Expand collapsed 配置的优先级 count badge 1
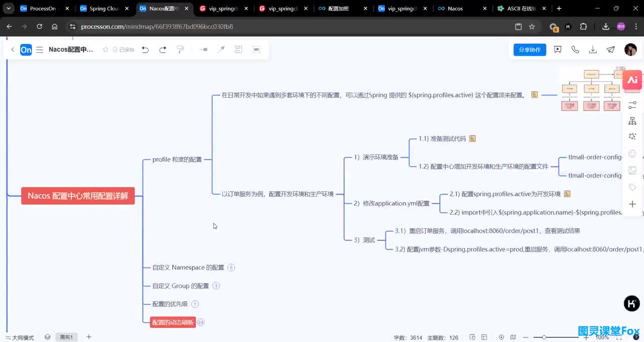The width and height of the screenshot is (644, 342). (x=195, y=304)
